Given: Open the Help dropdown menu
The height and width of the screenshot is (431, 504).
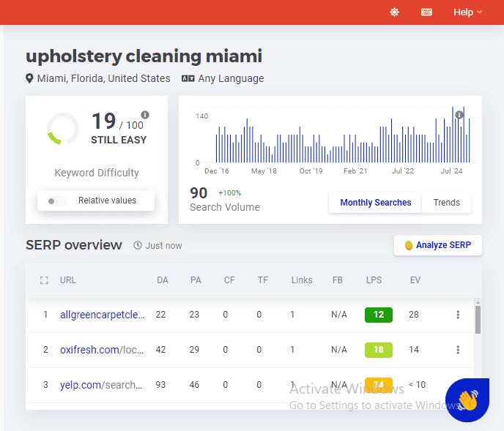Looking at the screenshot, I should [x=467, y=12].
